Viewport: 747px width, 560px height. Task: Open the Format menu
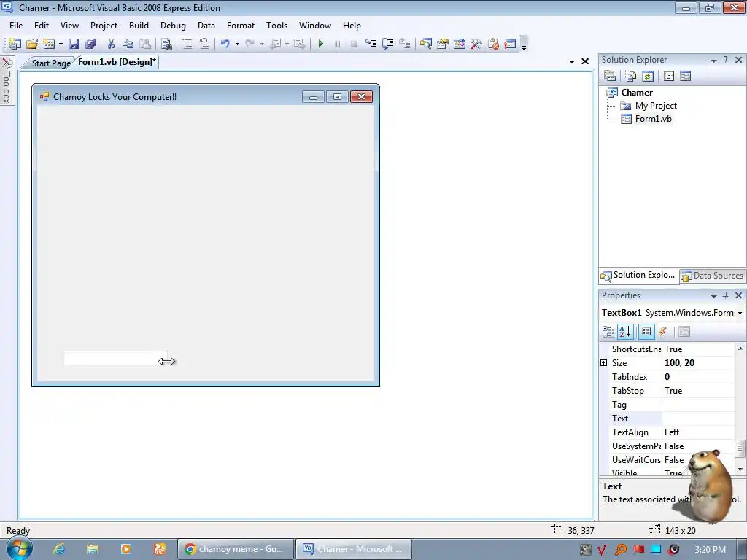click(241, 26)
